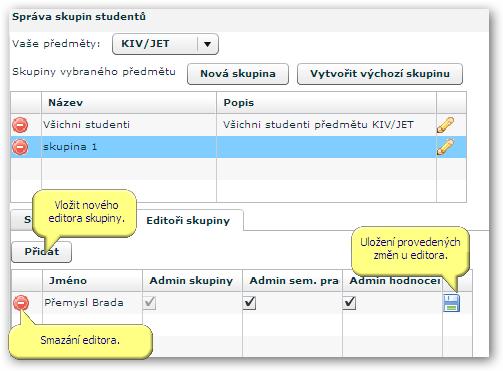Click the Admin sem. pra column header
Viewport: 503px width, 371px height.
tap(292, 281)
